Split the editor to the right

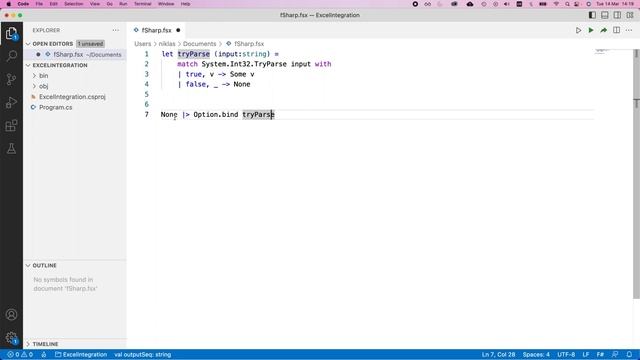coord(616,30)
